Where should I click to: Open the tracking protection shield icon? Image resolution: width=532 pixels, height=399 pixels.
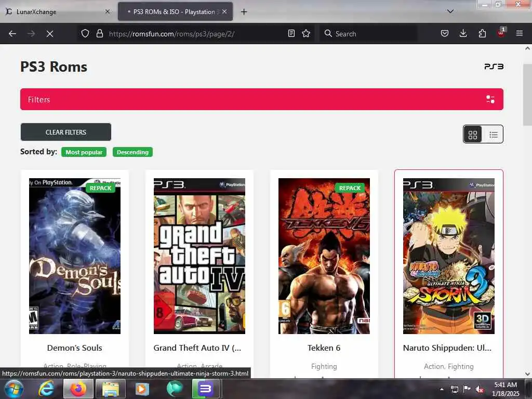pyautogui.click(x=85, y=34)
